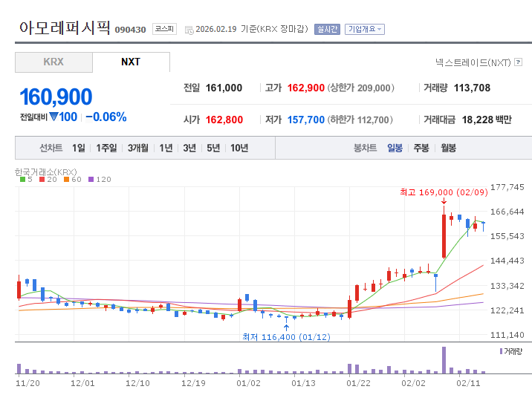Click the green 5-day moving average swatch
Viewport: 532px width, 395px height.
point(23,180)
